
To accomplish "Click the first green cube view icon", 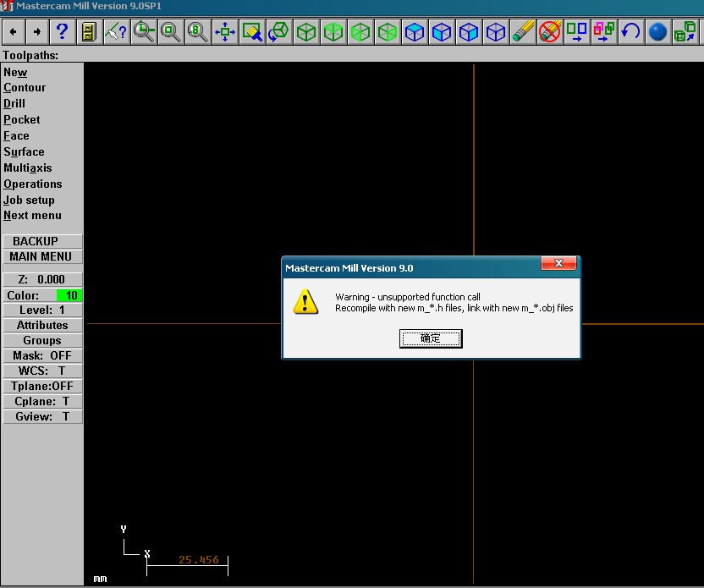I will 306,32.
